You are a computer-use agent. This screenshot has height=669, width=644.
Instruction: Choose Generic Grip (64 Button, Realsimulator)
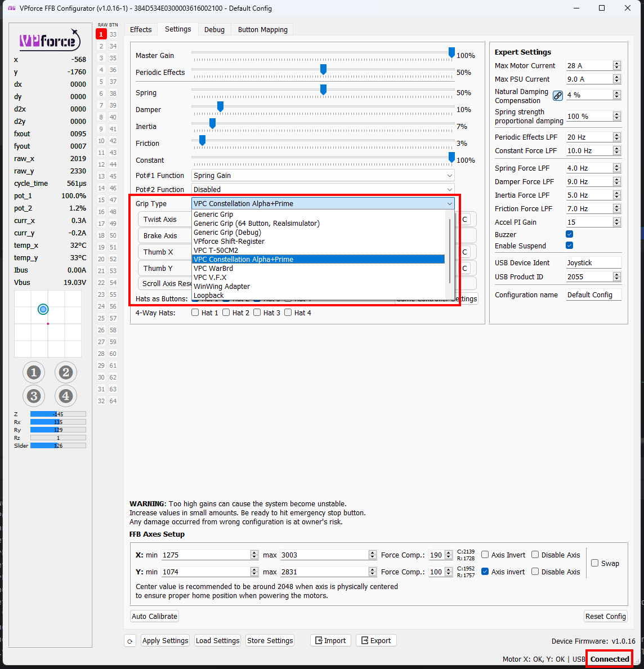pos(318,224)
